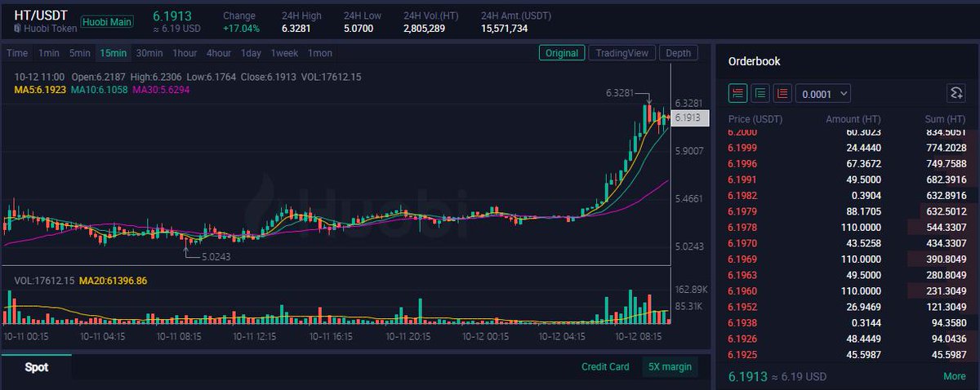Click the 5X margin button
Image resolution: width=980 pixels, height=390 pixels.
(x=670, y=367)
